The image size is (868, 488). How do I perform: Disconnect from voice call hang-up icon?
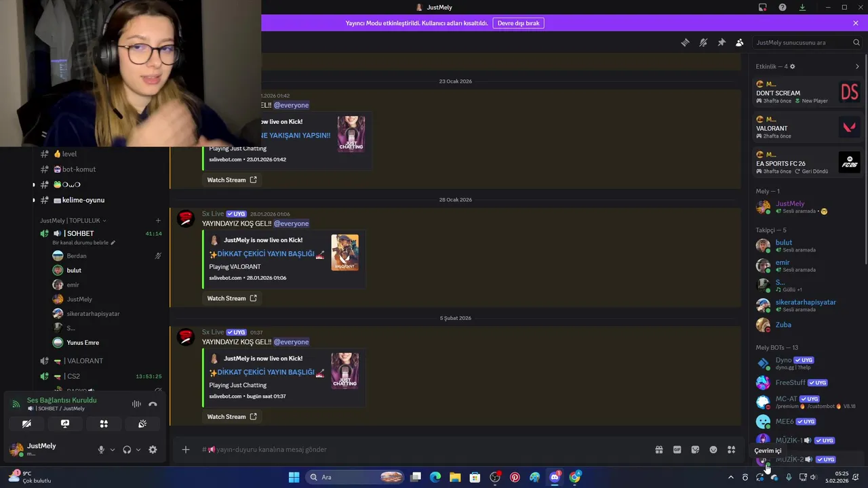pos(153,404)
